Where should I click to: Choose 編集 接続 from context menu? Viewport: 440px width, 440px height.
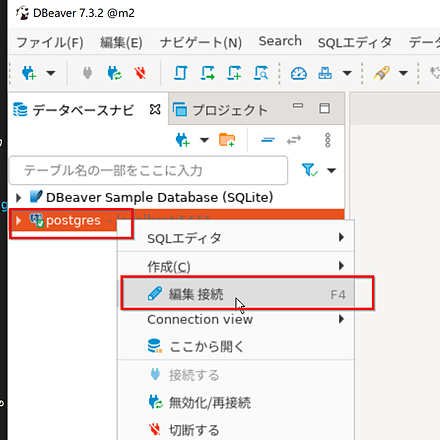point(236,294)
